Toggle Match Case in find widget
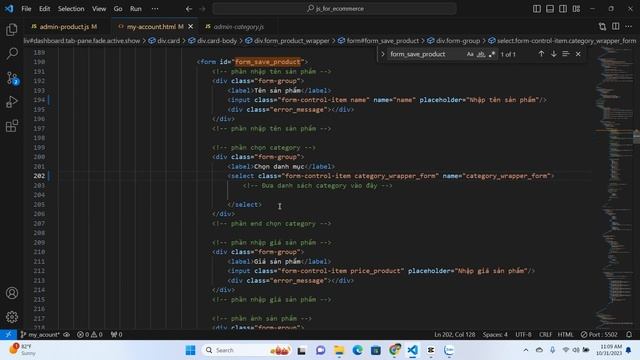This screenshot has height=360, width=640. point(470,54)
